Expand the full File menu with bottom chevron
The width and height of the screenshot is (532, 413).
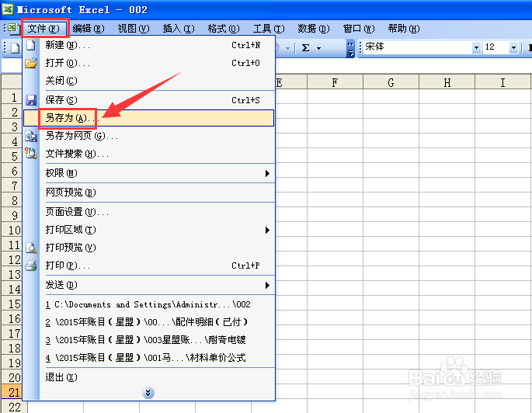[148, 393]
